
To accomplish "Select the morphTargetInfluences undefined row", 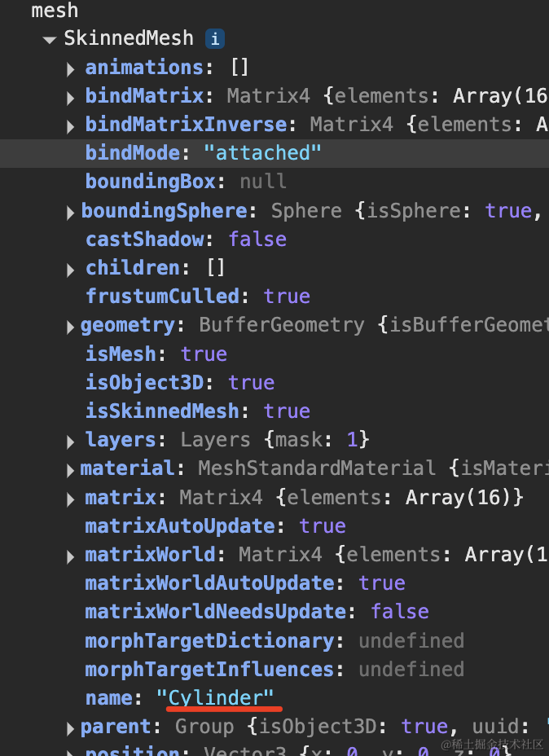I will click(274, 669).
